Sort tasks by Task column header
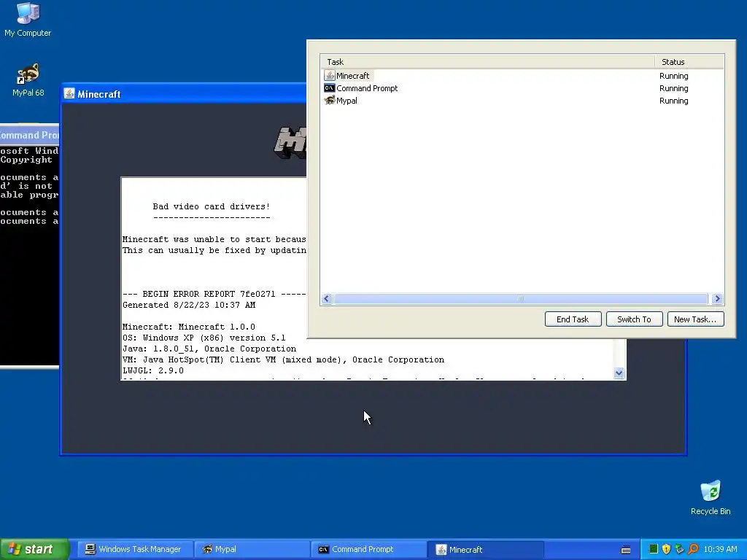 click(x=487, y=62)
